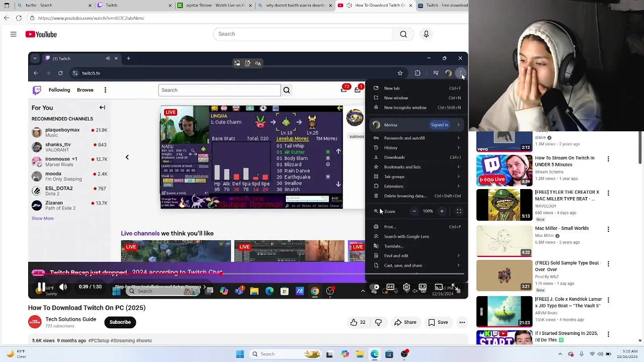Screen dimensions: 644x362
Task: Open the 'Tech Solutions Guide' channel name link
Action: click(71, 319)
